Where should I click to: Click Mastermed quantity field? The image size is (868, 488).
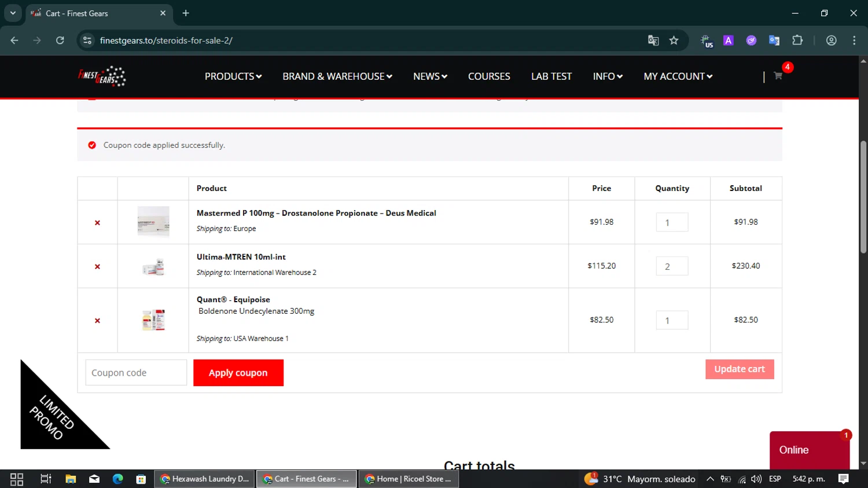(672, 222)
